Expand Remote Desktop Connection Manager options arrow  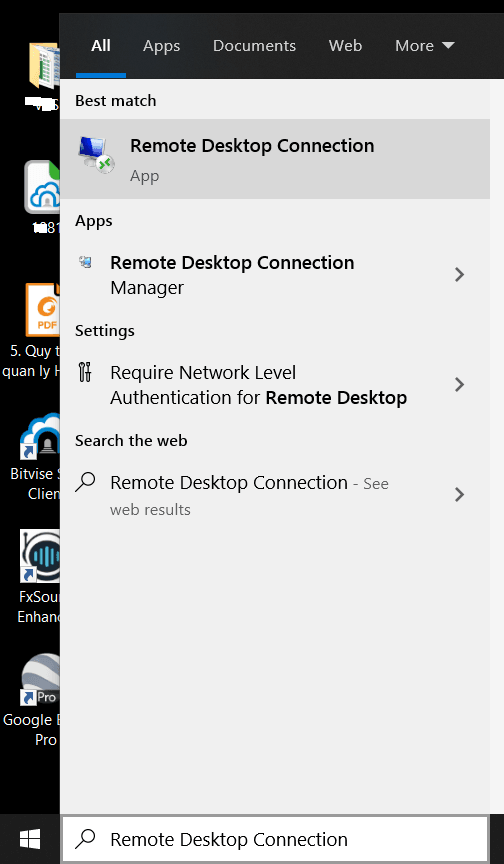pyautogui.click(x=459, y=274)
